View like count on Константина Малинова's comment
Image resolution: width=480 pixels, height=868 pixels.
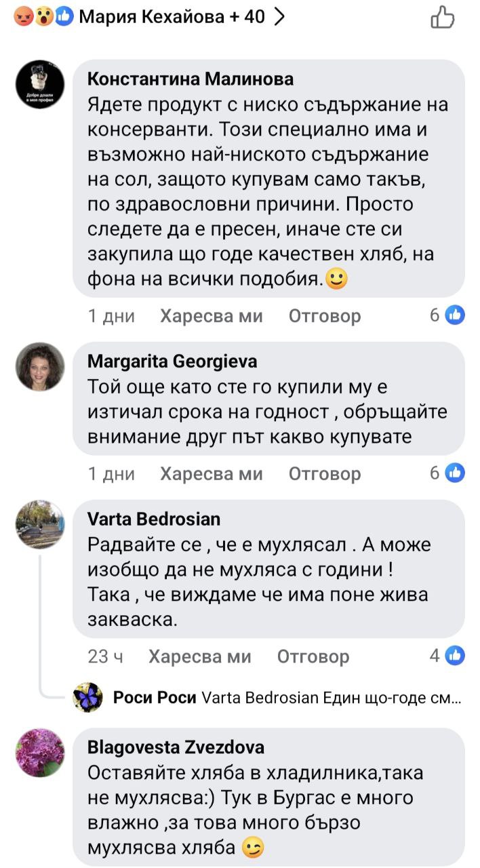pyautogui.click(x=447, y=315)
